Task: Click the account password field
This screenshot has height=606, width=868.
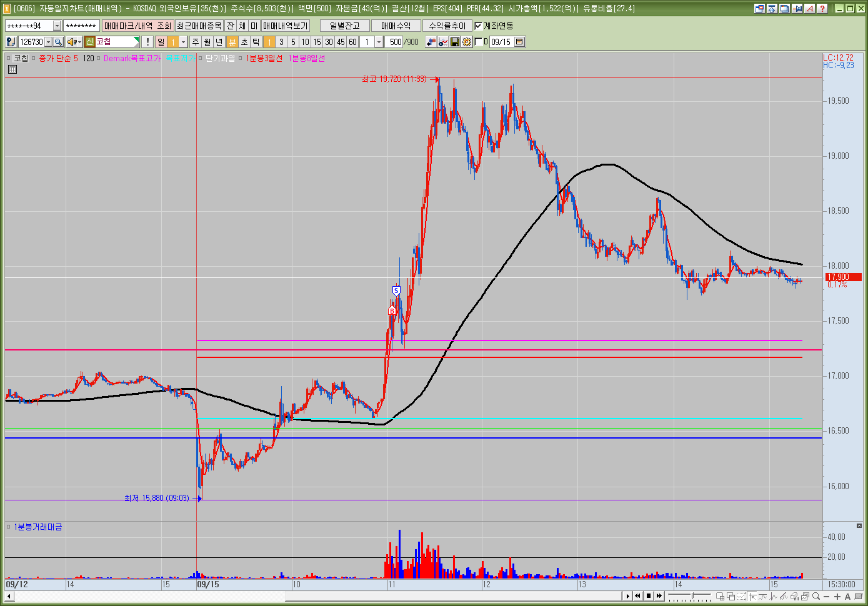Action: (81, 26)
